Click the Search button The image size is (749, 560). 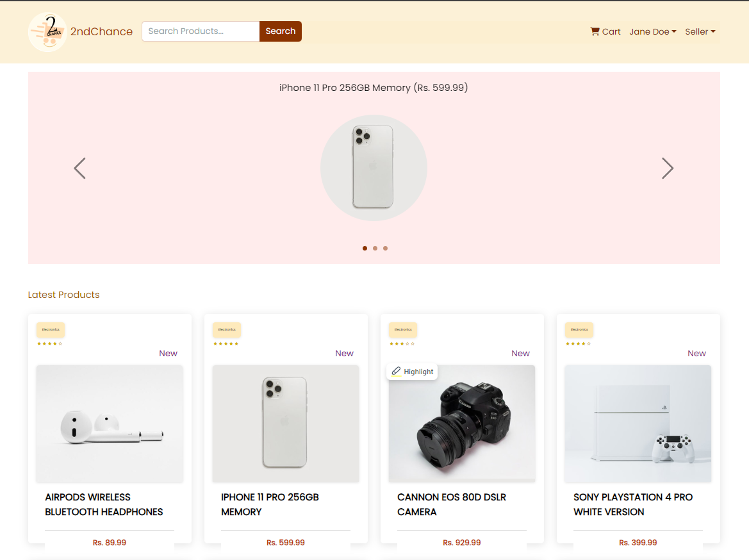[281, 31]
